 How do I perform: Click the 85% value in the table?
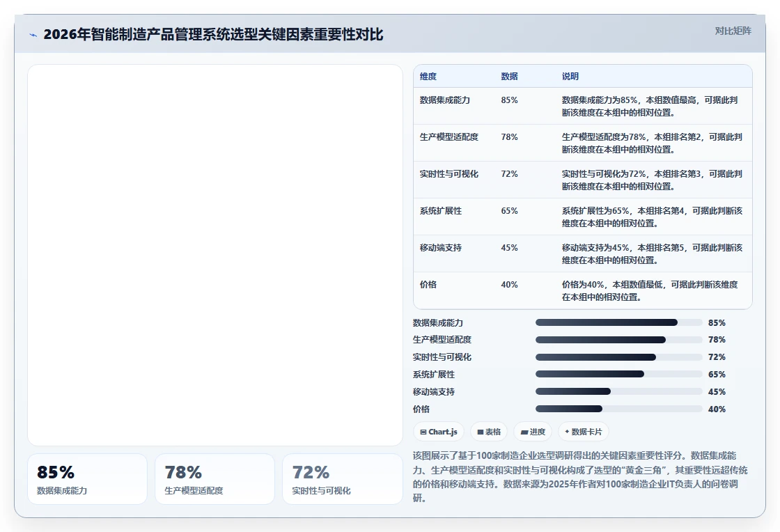click(x=509, y=100)
